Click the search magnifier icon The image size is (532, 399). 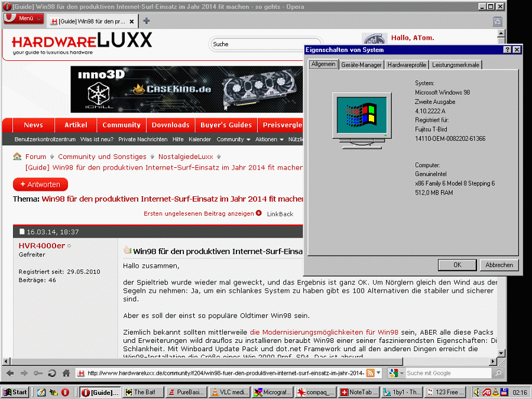498,373
